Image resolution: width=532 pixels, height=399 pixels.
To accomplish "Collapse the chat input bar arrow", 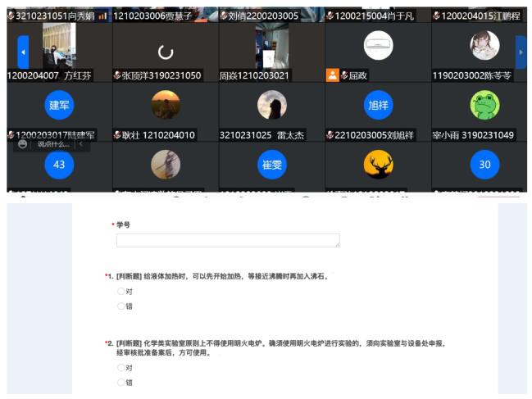I will [80, 144].
